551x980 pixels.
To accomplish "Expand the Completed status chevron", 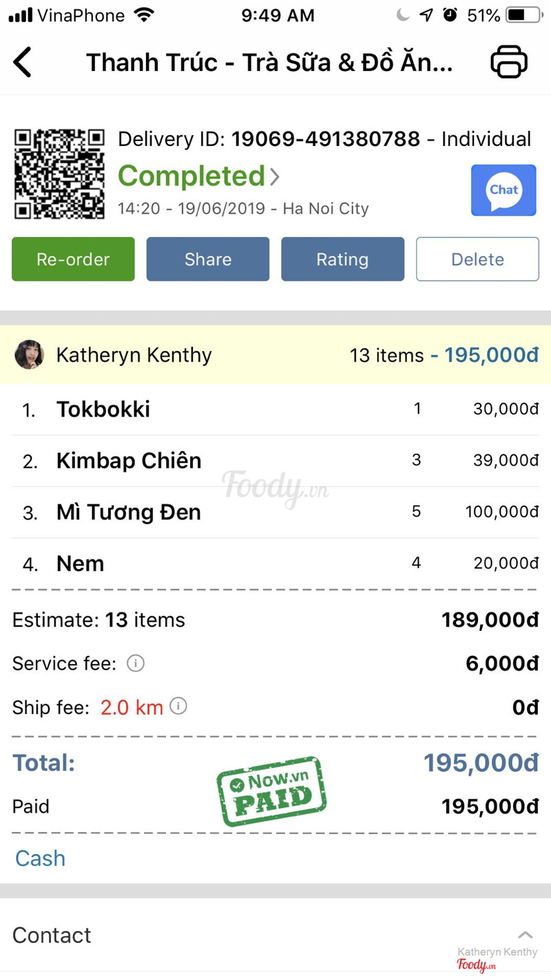I will (275, 176).
